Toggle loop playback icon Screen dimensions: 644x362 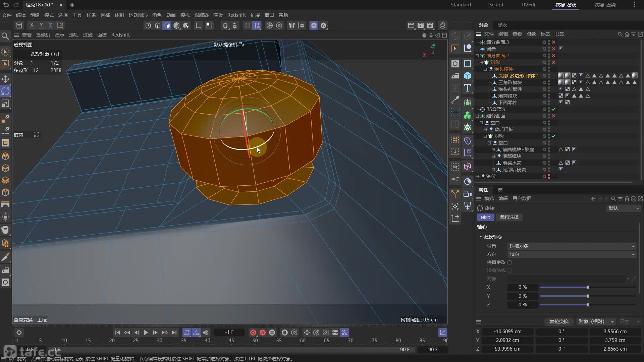(x=187, y=333)
